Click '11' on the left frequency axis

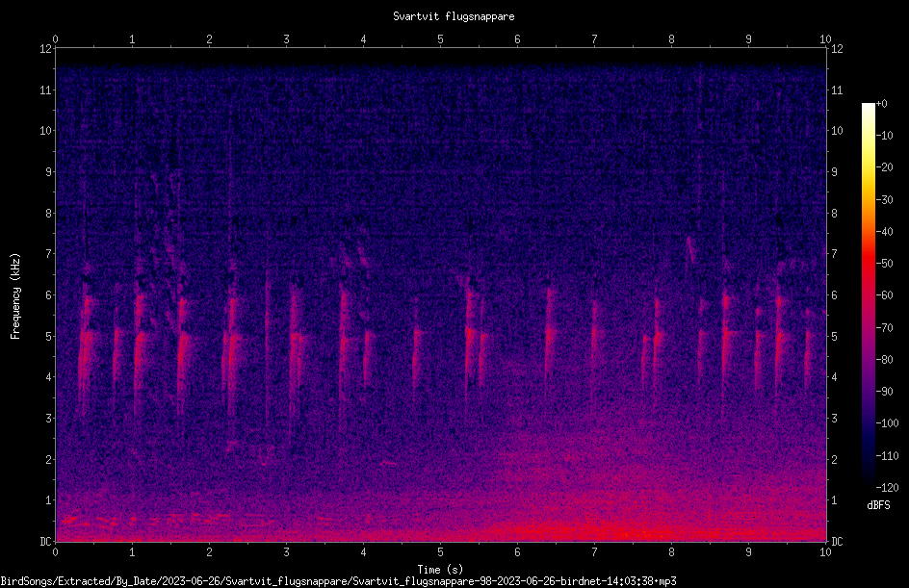coord(45,89)
